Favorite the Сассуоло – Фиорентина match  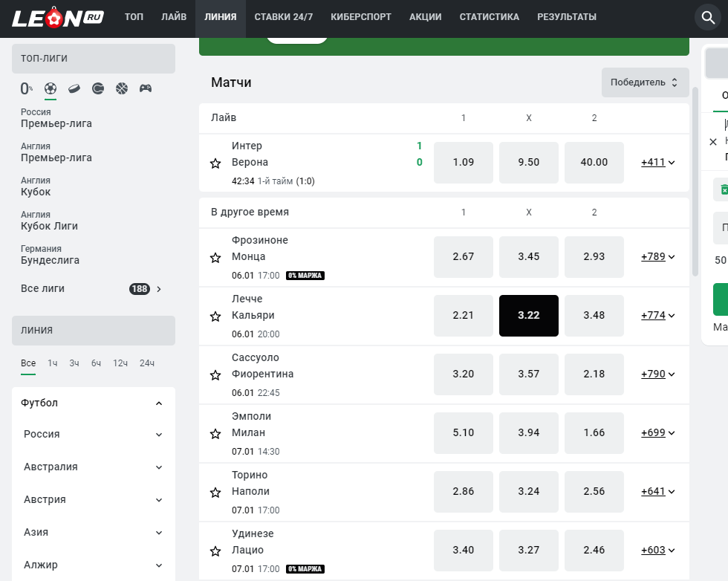point(215,375)
